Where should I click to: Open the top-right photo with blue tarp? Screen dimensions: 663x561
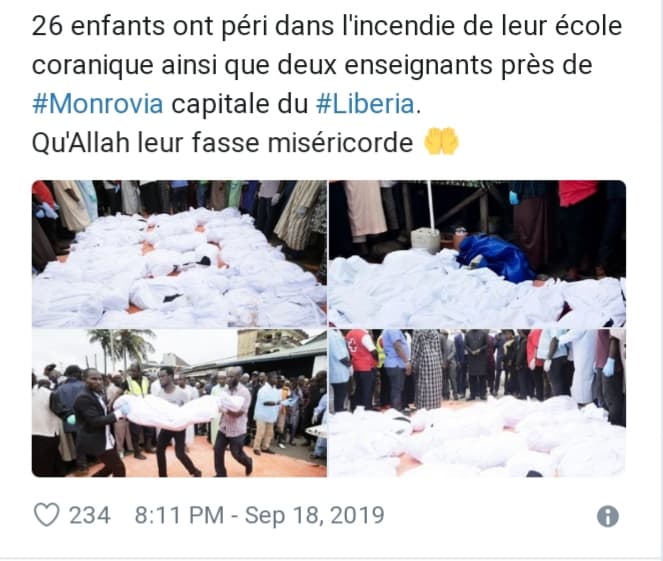(x=477, y=254)
